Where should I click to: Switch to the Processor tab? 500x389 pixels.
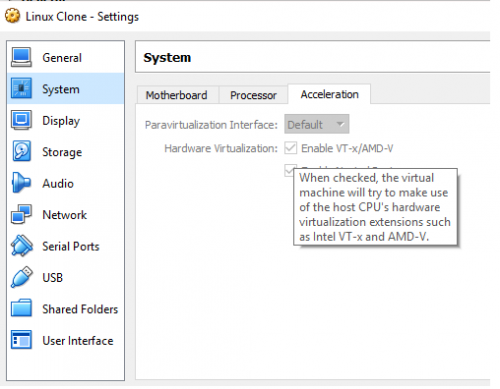pyautogui.click(x=253, y=95)
